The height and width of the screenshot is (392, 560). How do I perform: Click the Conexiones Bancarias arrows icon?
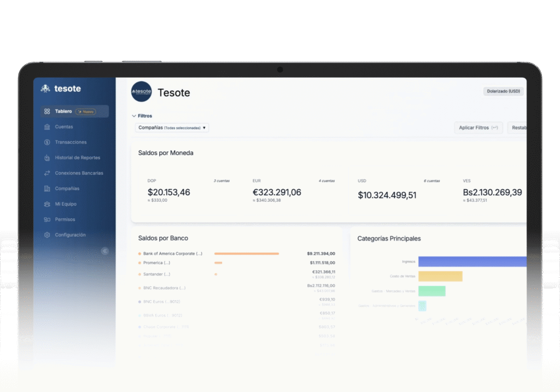pyautogui.click(x=47, y=173)
